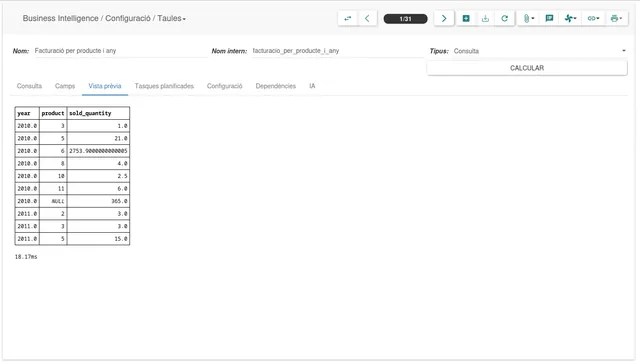
Task: Click the Nom intern input field
Action: (337, 51)
